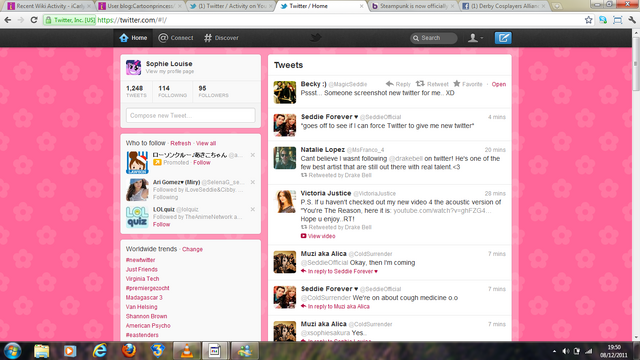Open the Connect @ tab

coord(176,38)
